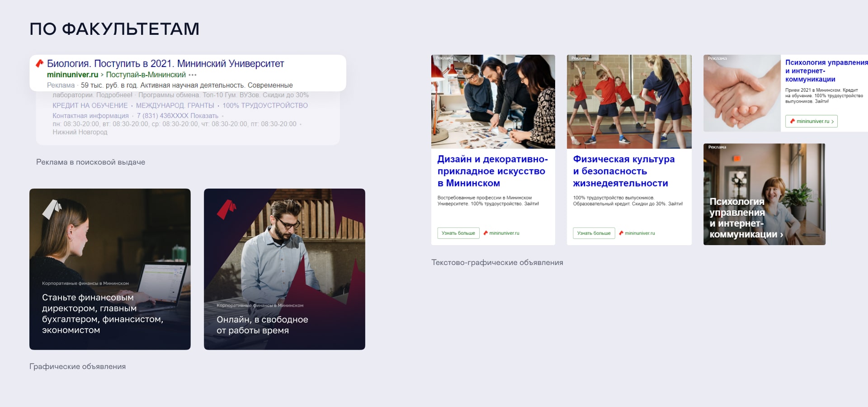This screenshot has height=407, width=868.
Task: Open the Онлайн, в свободное от работы время banner
Action: 284,269
